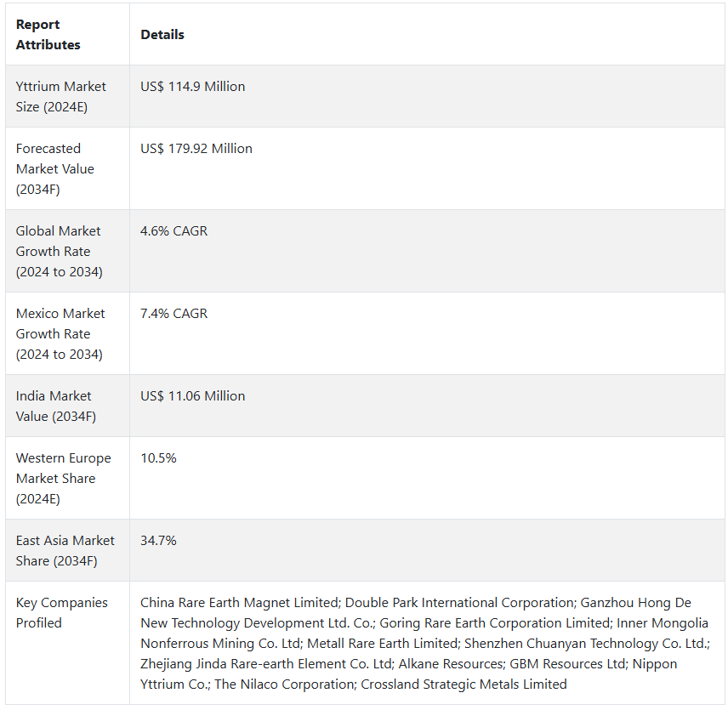Click the "7.4% CAGR" value
The height and width of the screenshot is (710, 728).
[173, 314]
